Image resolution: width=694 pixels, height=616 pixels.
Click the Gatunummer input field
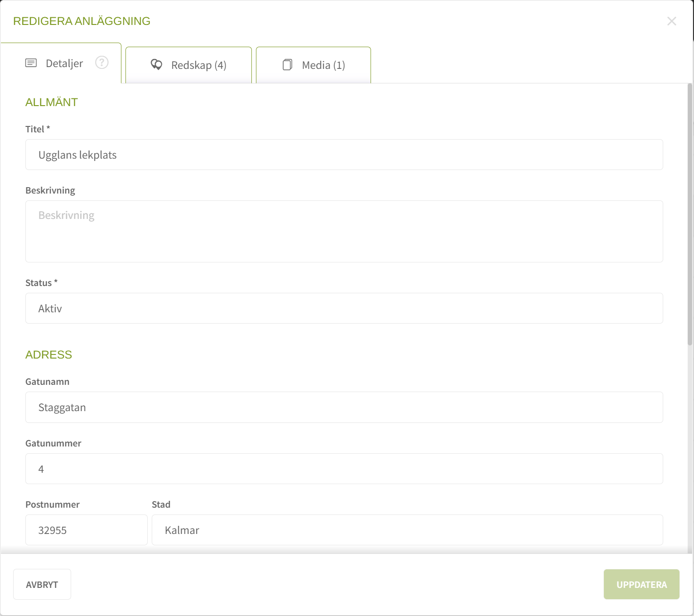point(344,469)
